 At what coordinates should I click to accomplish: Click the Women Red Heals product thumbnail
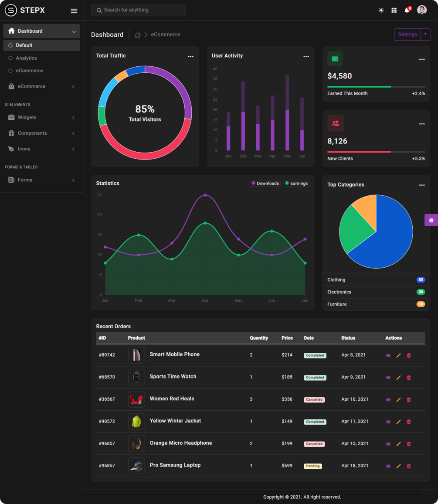(x=136, y=399)
